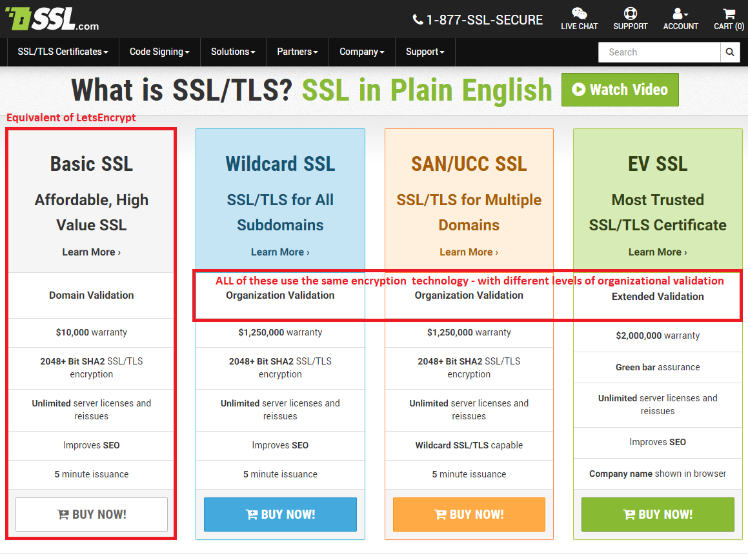Viewport: 748px width, 560px height.
Task: Open the Partners dropdown menu
Action: (297, 52)
